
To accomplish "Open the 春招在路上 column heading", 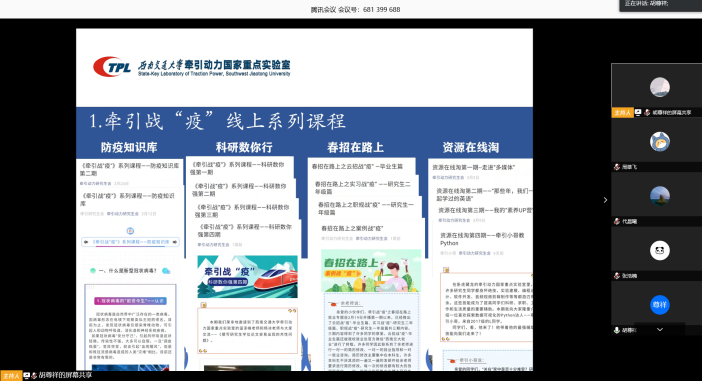I will 355,147.
